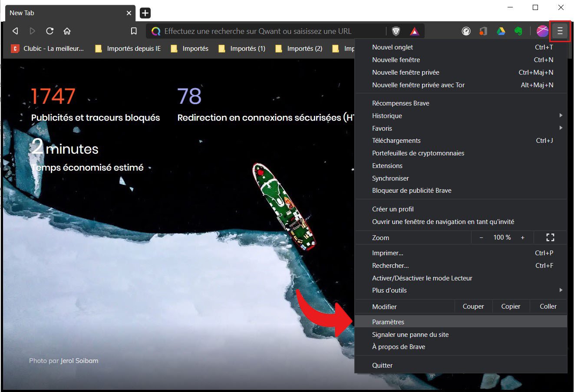Click the Copier button in menu
Viewport: 574px width, 392px height.
[511, 306]
